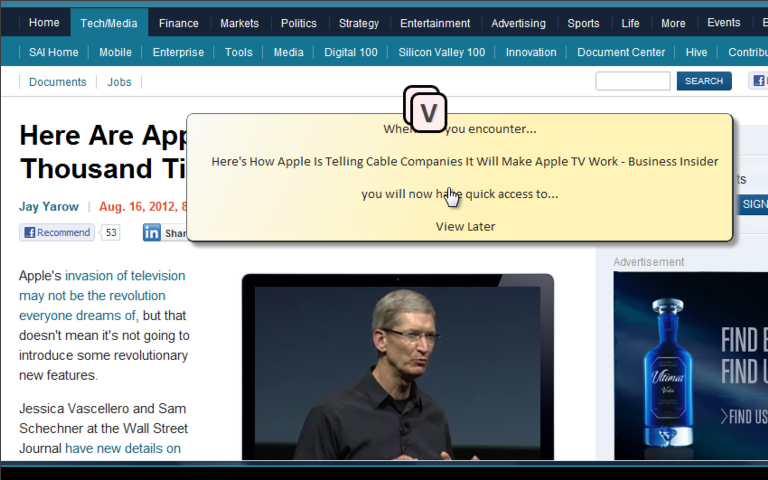Click the Apple TV article title in popup
This screenshot has height=480, width=768.
pyautogui.click(x=465, y=161)
